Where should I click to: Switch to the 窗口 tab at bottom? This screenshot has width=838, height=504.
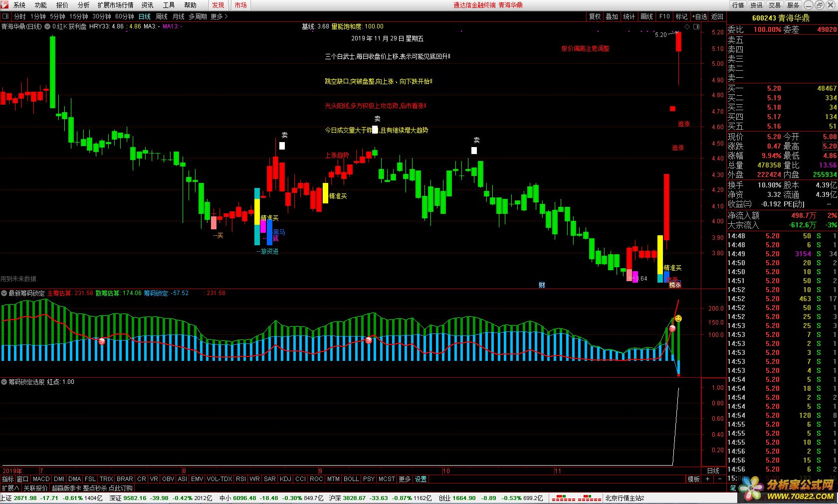point(23,479)
